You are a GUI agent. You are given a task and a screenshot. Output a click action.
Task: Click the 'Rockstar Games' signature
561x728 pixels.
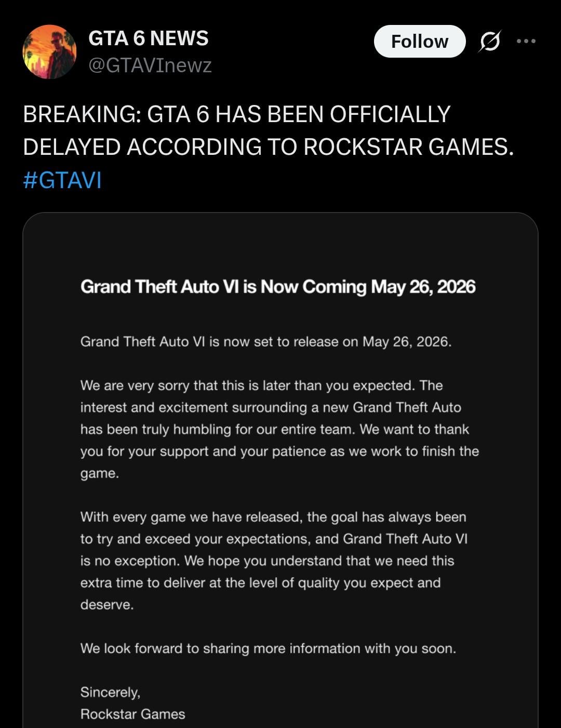coord(132,714)
